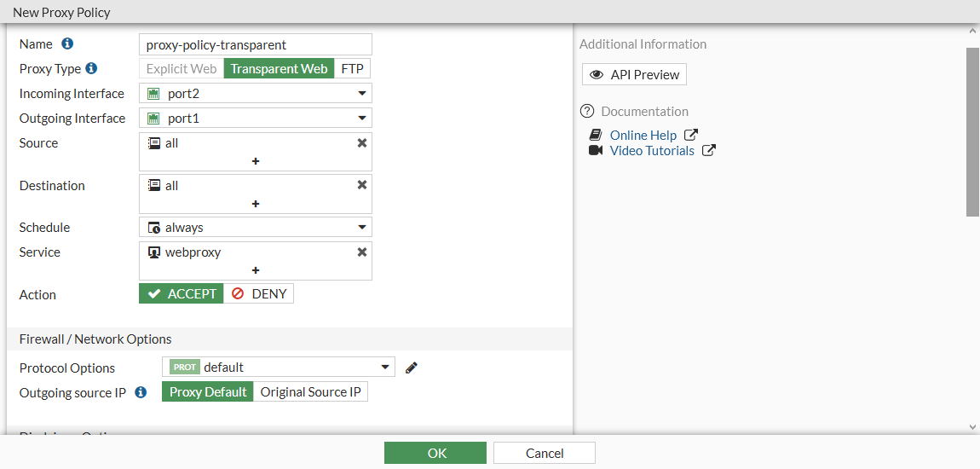Viewport: 980px width, 469px height.
Task: Edit Protocol Options with the pencil icon
Action: [x=412, y=368]
